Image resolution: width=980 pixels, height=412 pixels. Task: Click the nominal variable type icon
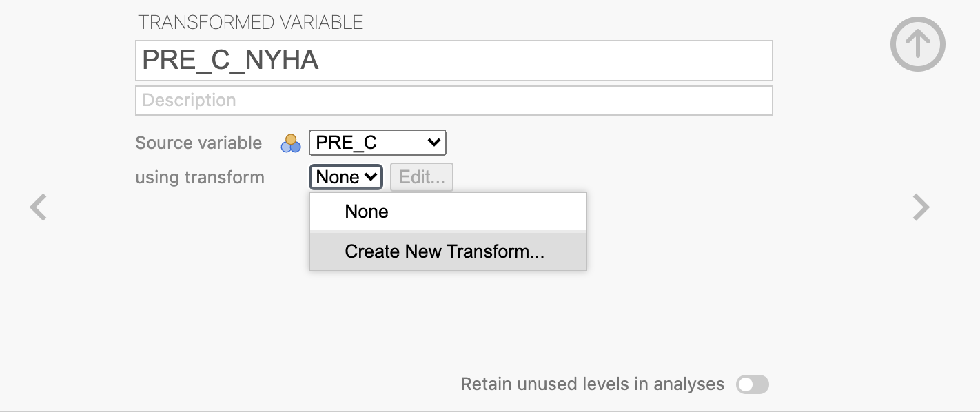291,143
